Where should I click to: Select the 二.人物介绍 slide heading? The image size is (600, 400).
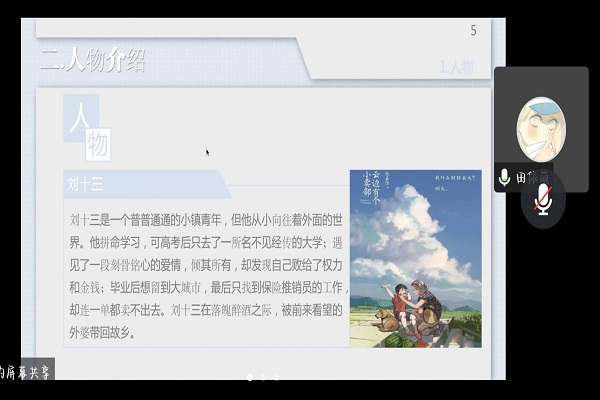93,60
